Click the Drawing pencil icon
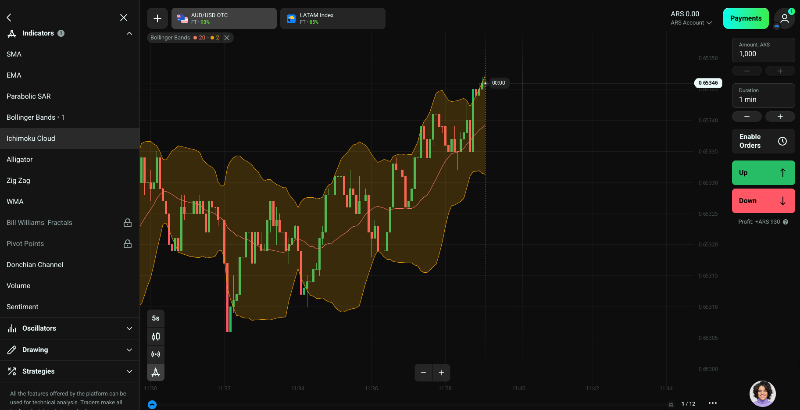800x410 pixels. pyautogui.click(x=12, y=350)
